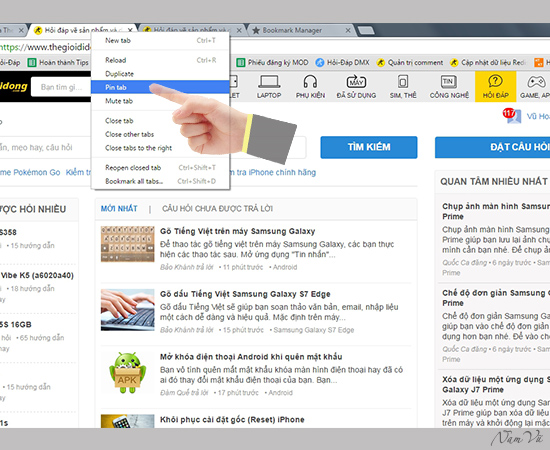This screenshot has height=450, width=550.
Task: Open the Công Nghệ news icon
Action: coord(449,86)
